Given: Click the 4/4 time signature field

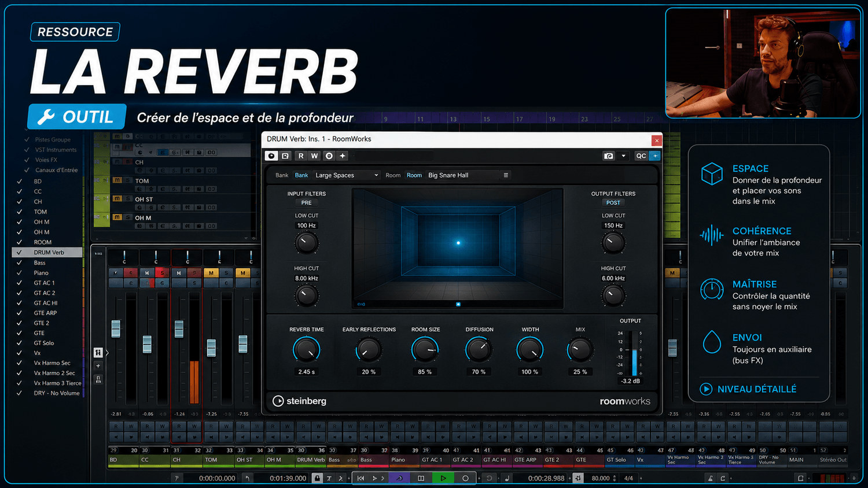Looking at the screenshot, I should [x=628, y=478].
